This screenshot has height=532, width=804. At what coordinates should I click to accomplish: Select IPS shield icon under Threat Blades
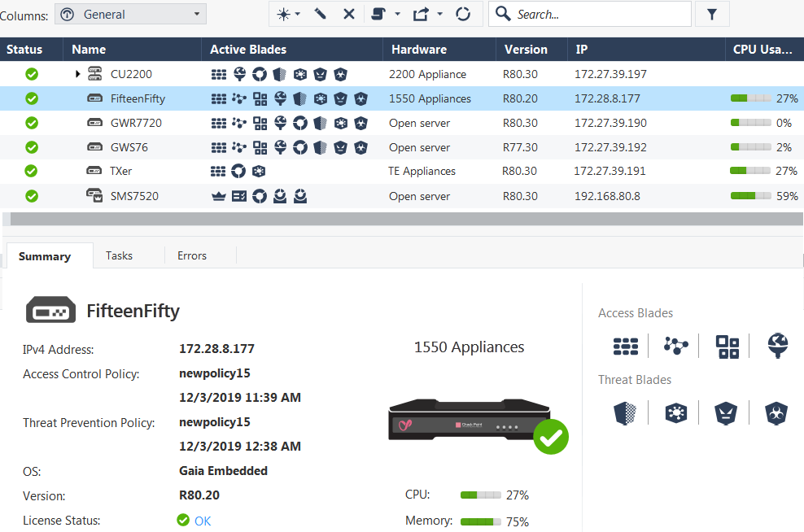pos(625,413)
